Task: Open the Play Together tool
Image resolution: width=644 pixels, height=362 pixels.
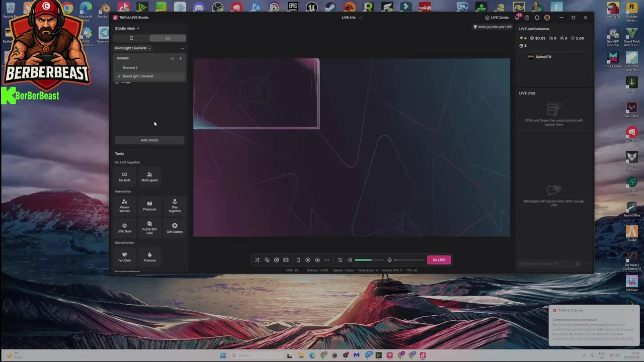Action: [175, 206]
